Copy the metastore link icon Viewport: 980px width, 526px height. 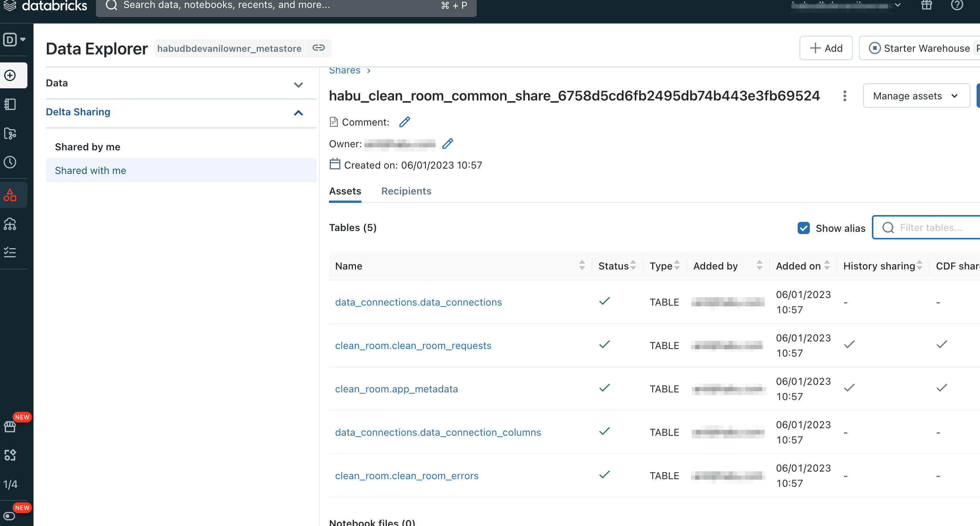(318, 48)
